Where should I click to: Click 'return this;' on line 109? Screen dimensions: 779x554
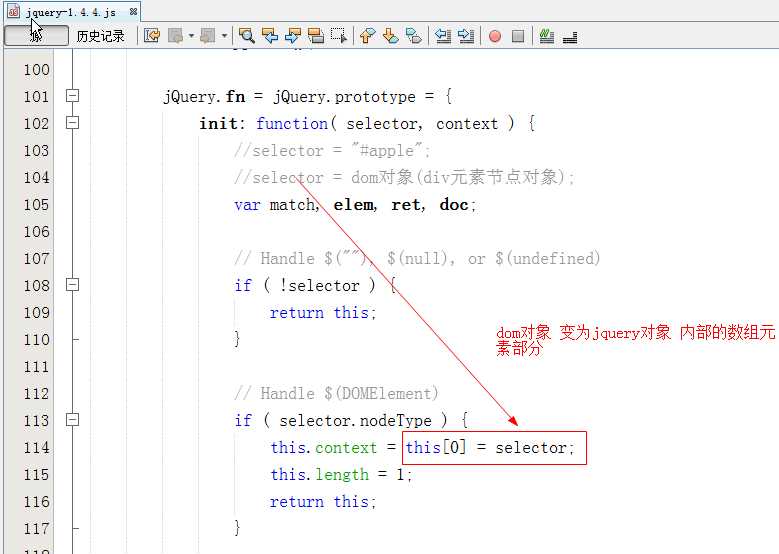click(323, 313)
